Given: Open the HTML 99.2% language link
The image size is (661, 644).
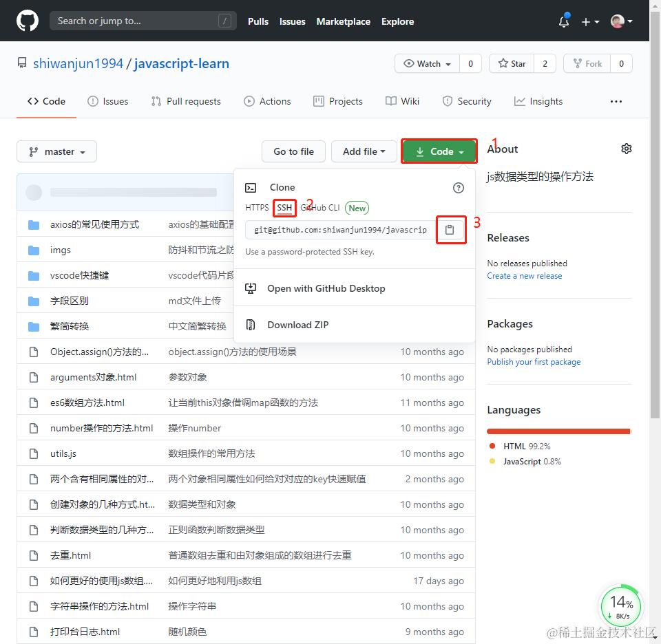Looking at the screenshot, I should pos(527,447).
